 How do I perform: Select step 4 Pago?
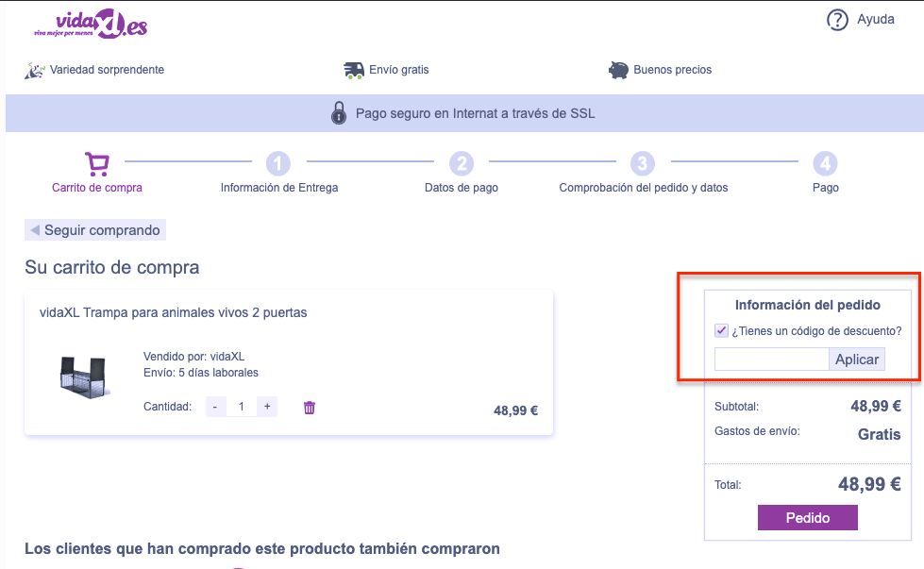825,164
